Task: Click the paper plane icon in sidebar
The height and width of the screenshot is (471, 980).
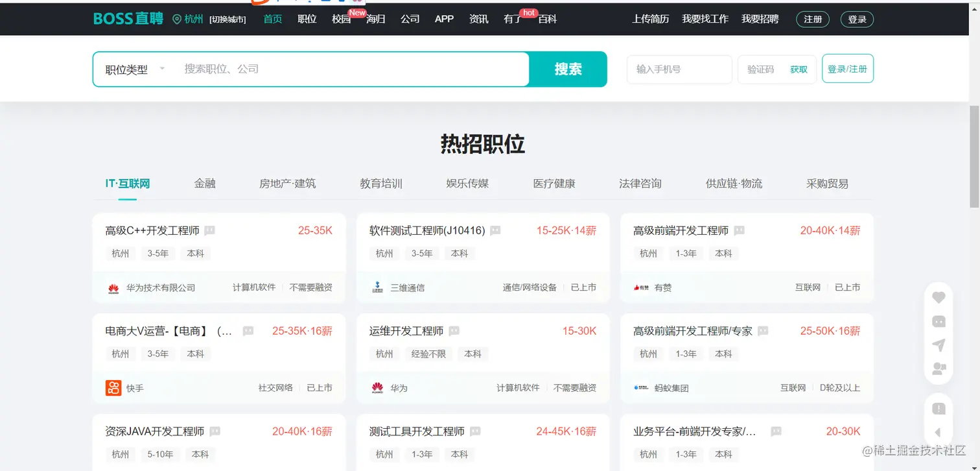Action: (939, 345)
